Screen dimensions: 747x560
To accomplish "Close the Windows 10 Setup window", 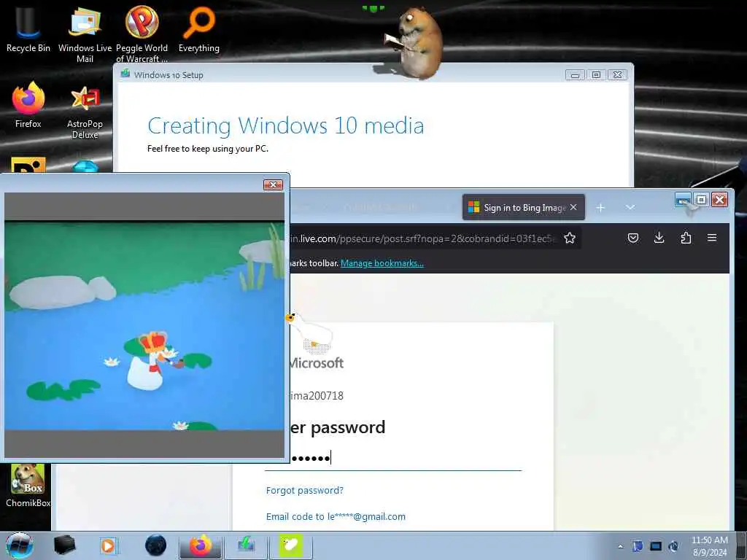I will (617, 75).
